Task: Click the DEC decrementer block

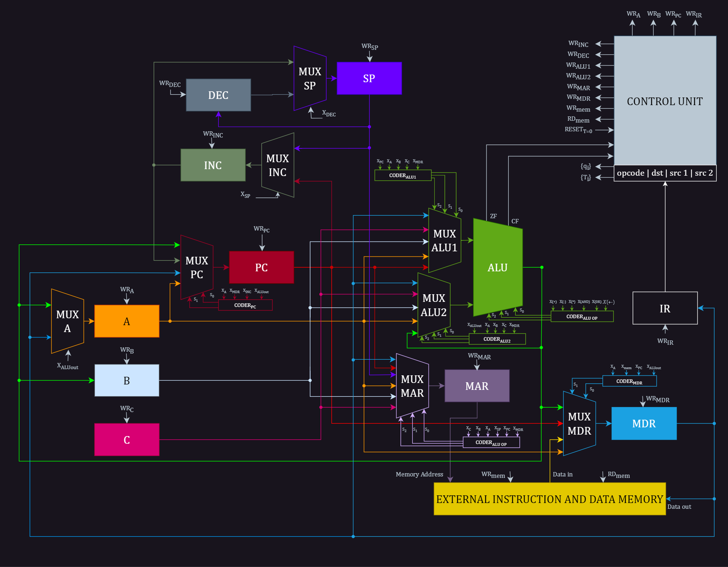Action: point(218,95)
